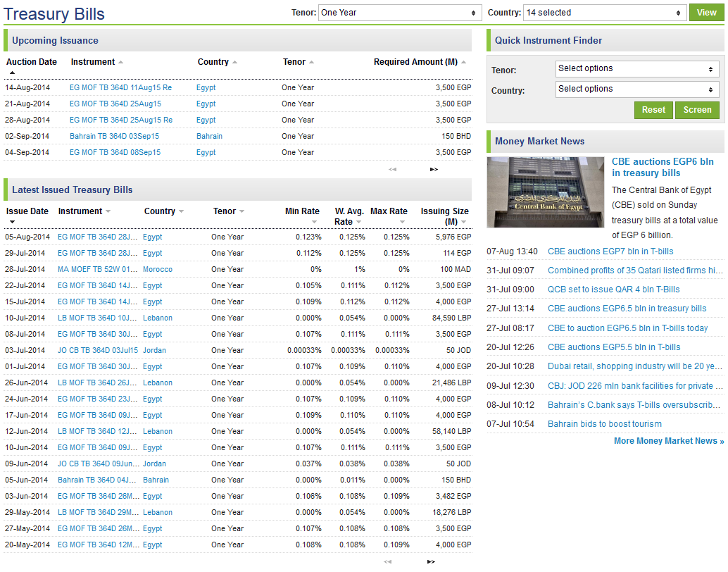Image resolution: width=728 pixels, height=572 pixels.
Task: Open 'LB MOF TB 364D 10J…' instrument link
Action: coord(97,318)
